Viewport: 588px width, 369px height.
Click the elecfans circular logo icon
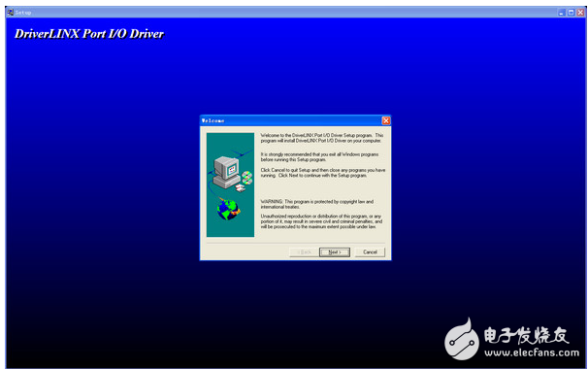pyautogui.click(x=462, y=339)
